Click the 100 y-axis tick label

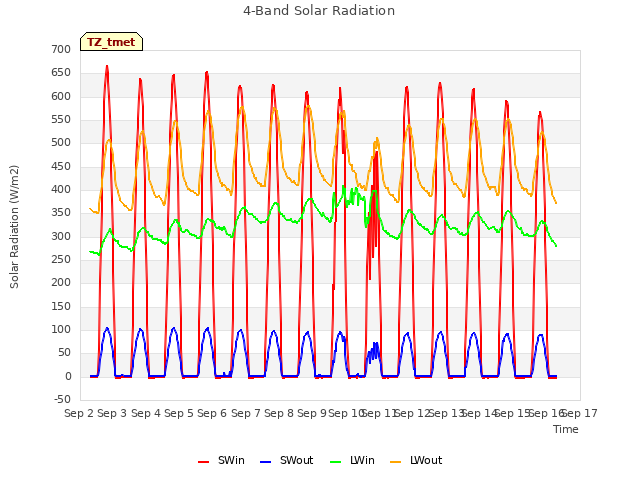click(x=61, y=329)
